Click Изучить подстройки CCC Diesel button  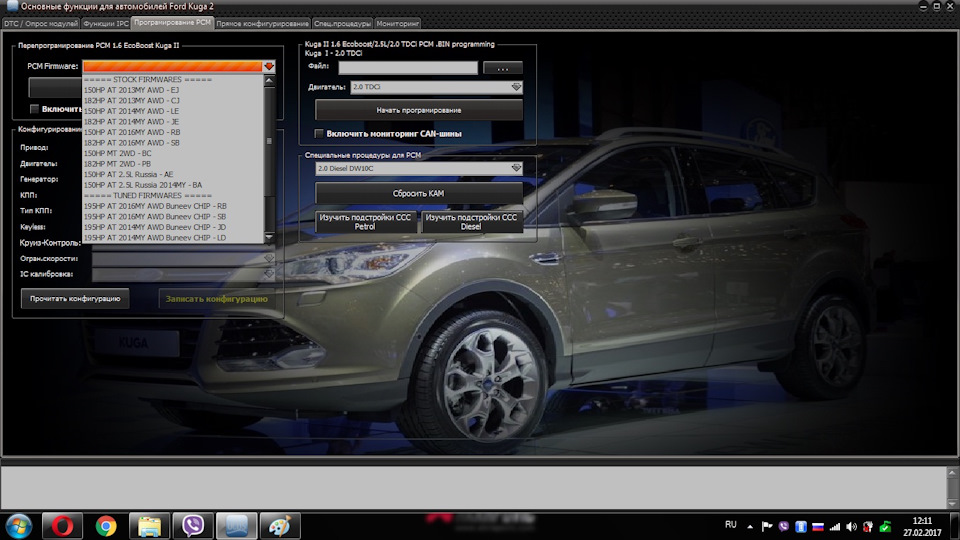[x=471, y=222]
